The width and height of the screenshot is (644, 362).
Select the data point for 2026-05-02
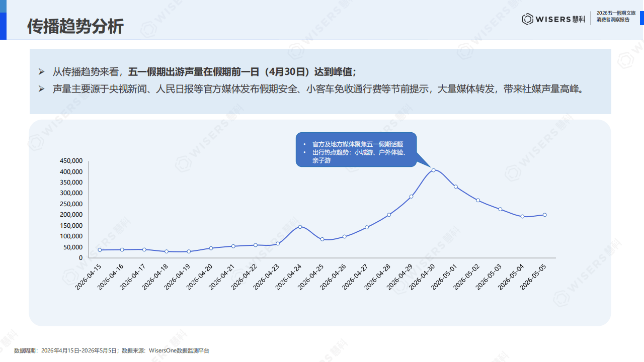click(x=478, y=200)
